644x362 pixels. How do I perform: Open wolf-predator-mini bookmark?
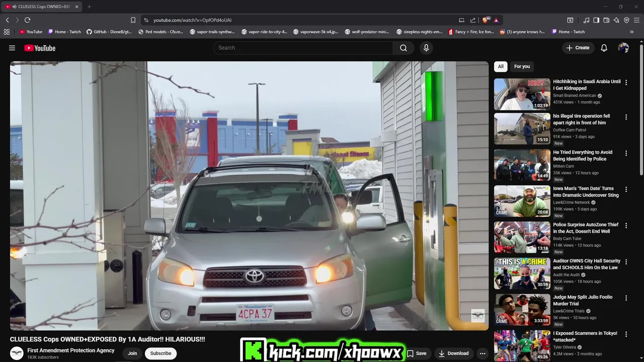[x=367, y=32]
